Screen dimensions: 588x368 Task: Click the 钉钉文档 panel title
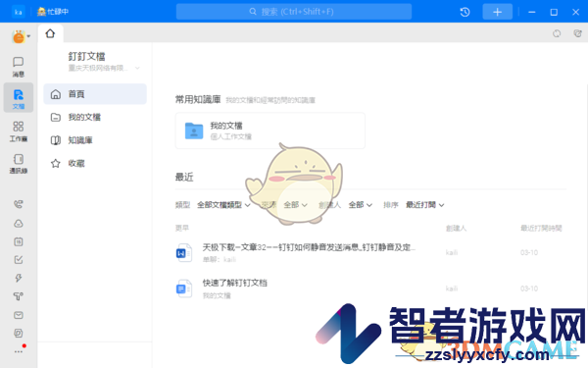[x=86, y=56]
